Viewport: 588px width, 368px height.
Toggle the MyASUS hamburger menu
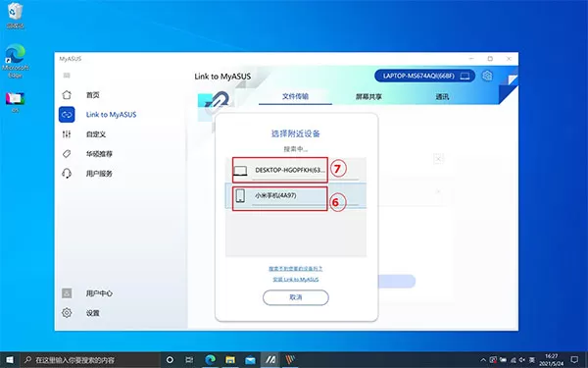(x=67, y=76)
